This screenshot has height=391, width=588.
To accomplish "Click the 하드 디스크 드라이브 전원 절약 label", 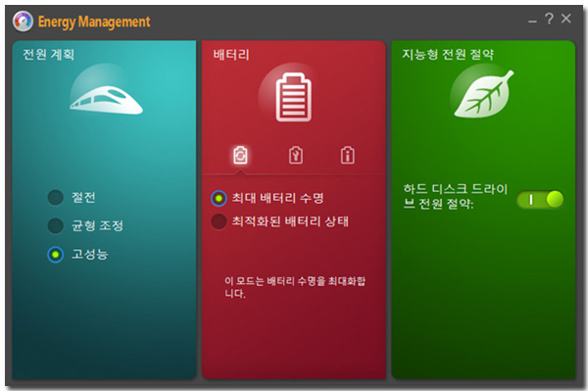I will coord(456,196).
